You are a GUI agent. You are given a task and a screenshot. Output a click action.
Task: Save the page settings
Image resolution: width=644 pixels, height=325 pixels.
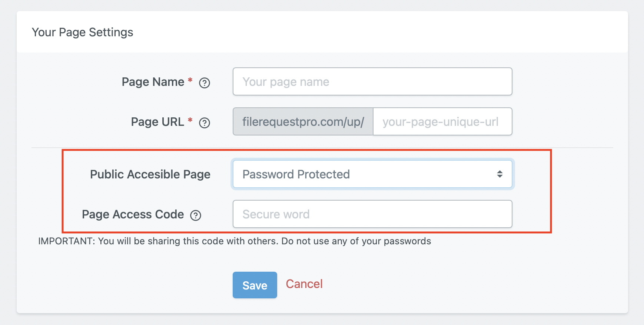click(x=255, y=285)
